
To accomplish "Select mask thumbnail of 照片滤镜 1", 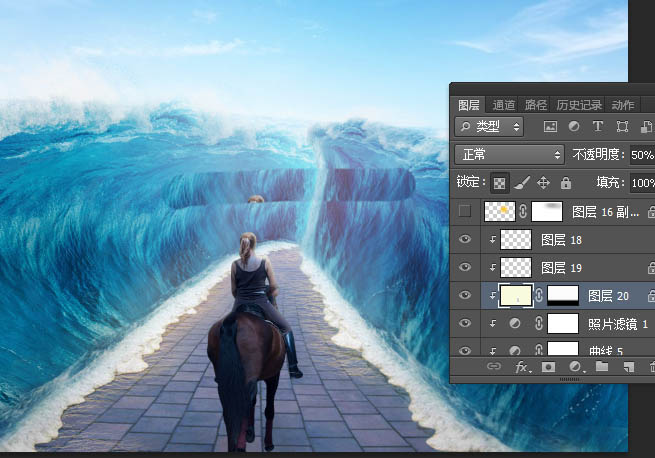I will click(563, 323).
